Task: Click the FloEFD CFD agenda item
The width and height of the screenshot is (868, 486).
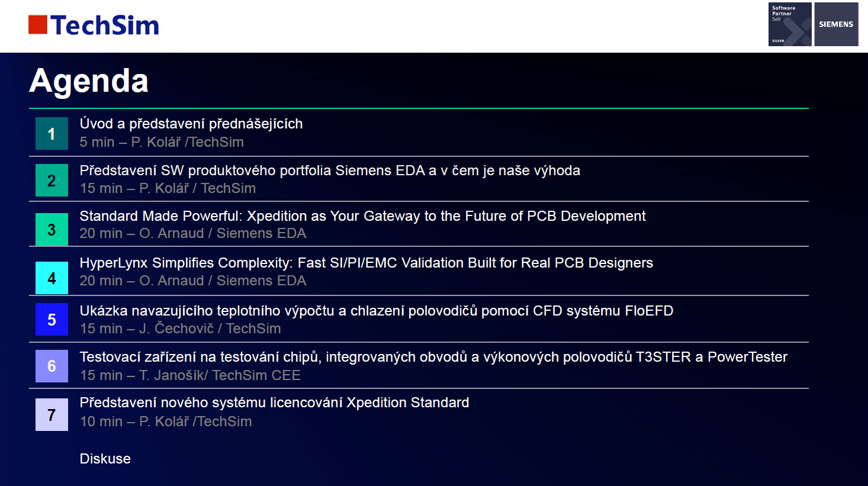Action: click(x=376, y=311)
